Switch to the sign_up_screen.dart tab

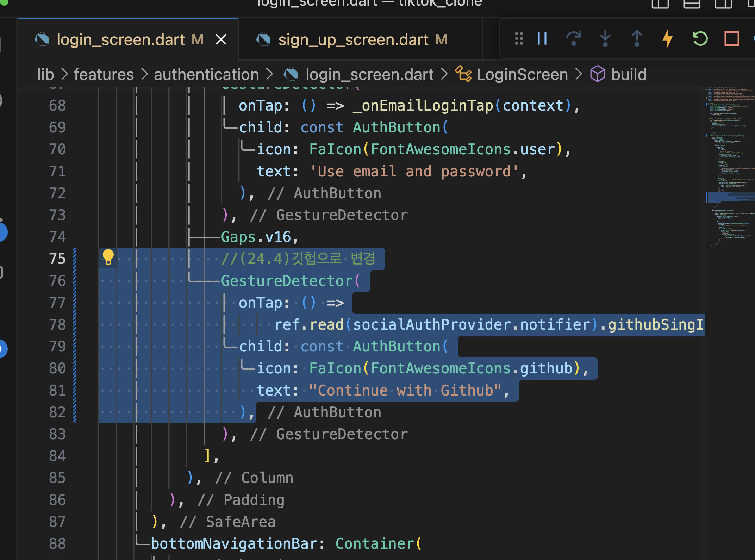353,40
